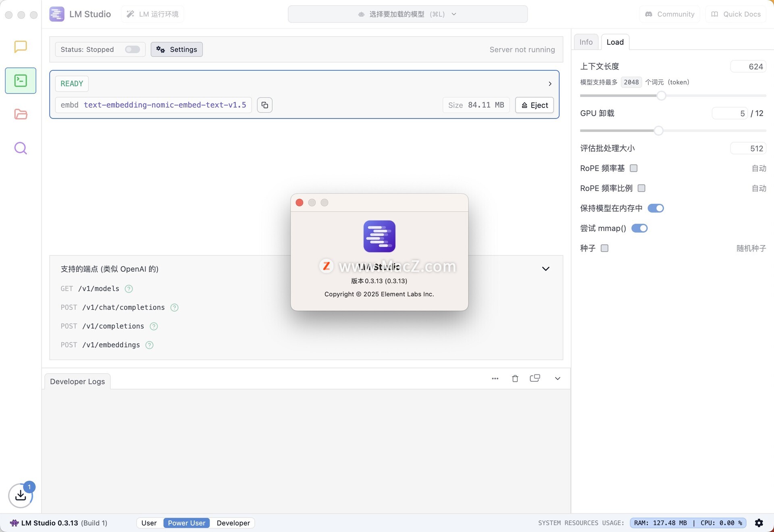Open LM 运行环境 runtime button
Image resolution: width=774 pixels, height=532 pixels.
tap(152, 14)
